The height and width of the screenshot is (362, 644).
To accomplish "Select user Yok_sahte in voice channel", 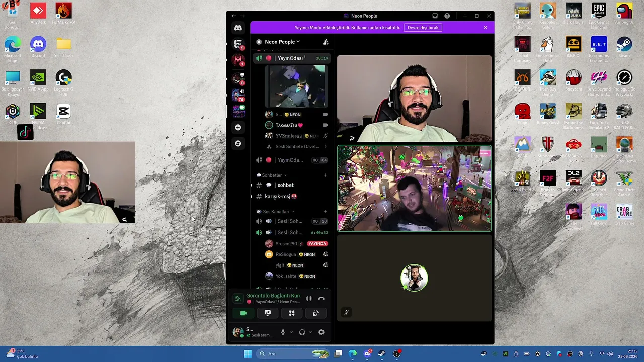I will pos(296,276).
